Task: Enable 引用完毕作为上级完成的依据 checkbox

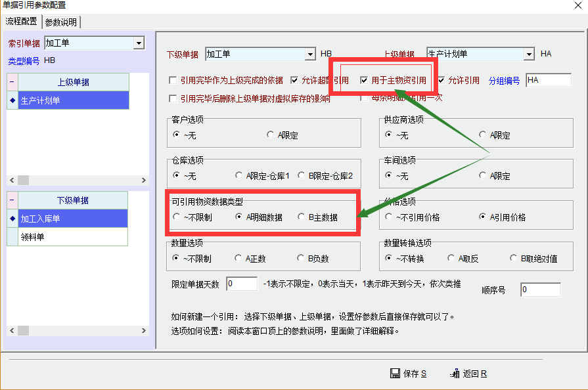Action: pyautogui.click(x=173, y=81)
